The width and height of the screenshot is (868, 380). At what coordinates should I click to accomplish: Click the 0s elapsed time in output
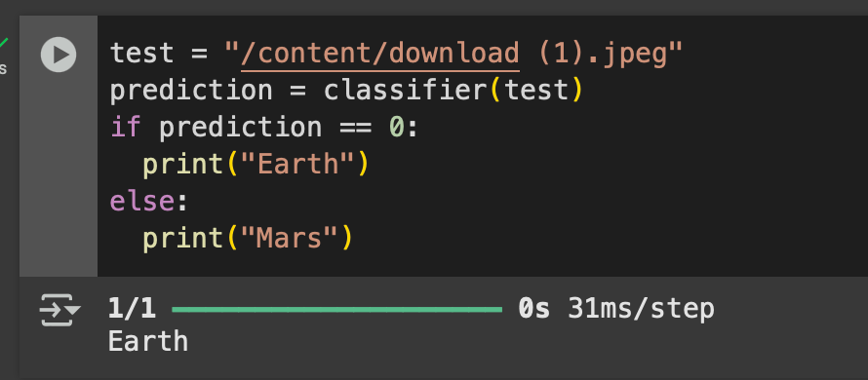tap(534, 309)
